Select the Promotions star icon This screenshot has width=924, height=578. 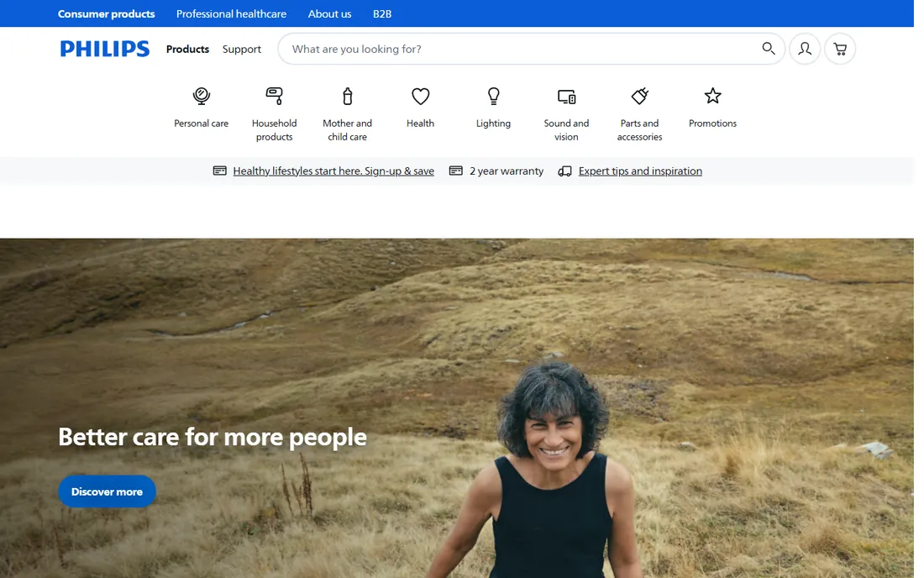712,96
